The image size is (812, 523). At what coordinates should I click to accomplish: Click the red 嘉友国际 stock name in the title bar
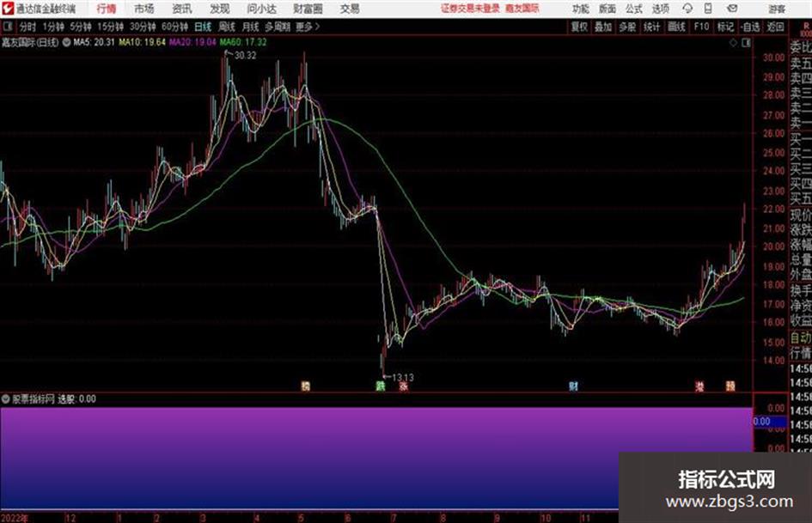[522, 9]
